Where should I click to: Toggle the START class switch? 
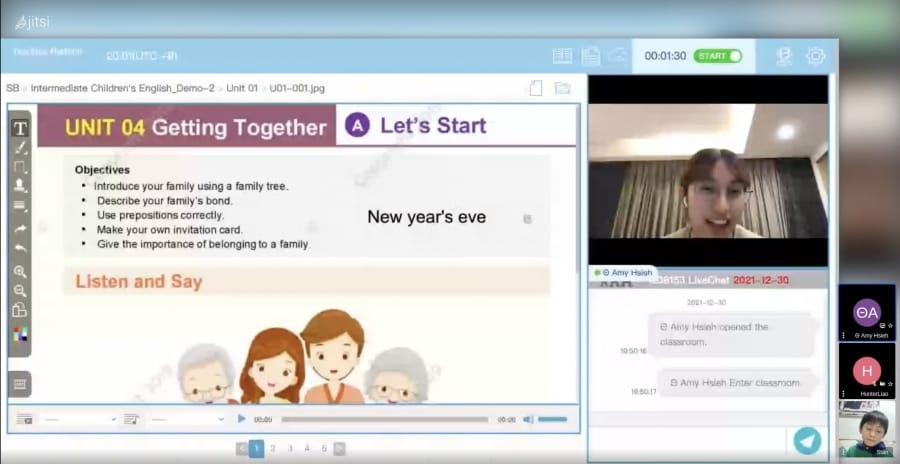[717, 56]
